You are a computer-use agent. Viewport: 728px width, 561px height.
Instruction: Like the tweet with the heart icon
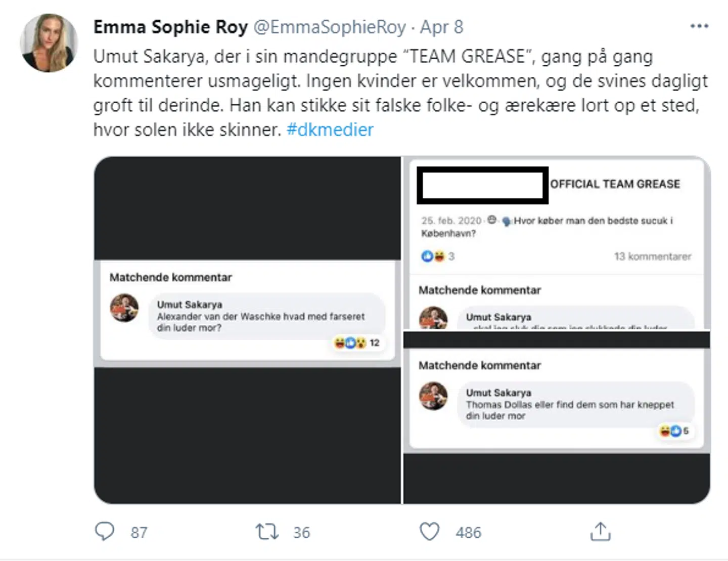(429, 532)
